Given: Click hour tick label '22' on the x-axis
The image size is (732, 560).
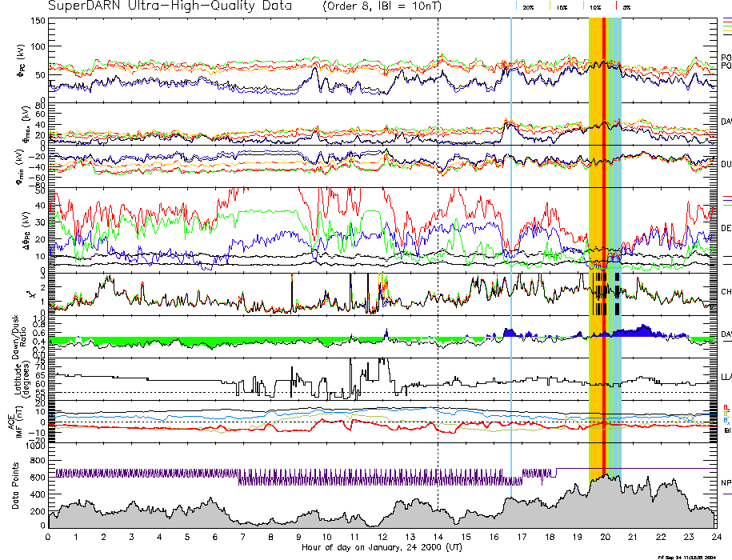Looking at the screenshot, I should click(x=661, y=537).
